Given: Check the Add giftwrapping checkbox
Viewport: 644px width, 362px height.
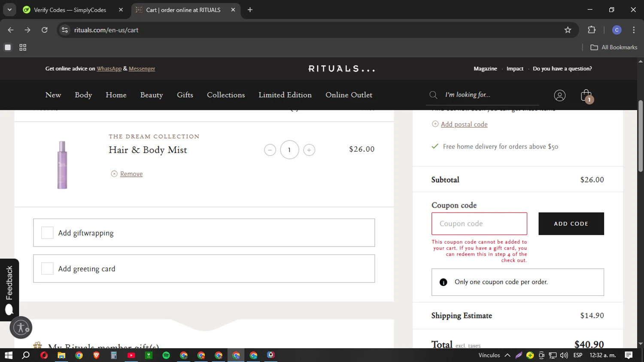Looking at the screenshot, I should pyautogui.click(x=47, y=233).
